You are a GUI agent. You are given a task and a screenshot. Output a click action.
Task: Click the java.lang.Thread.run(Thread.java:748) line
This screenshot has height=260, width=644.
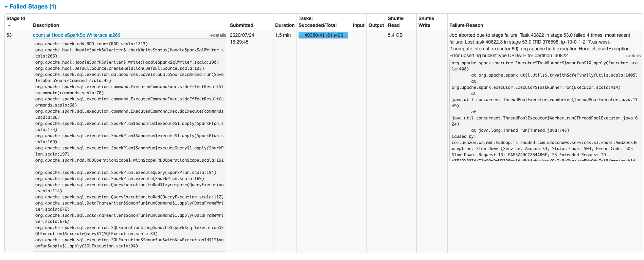(x=520, y=130)
